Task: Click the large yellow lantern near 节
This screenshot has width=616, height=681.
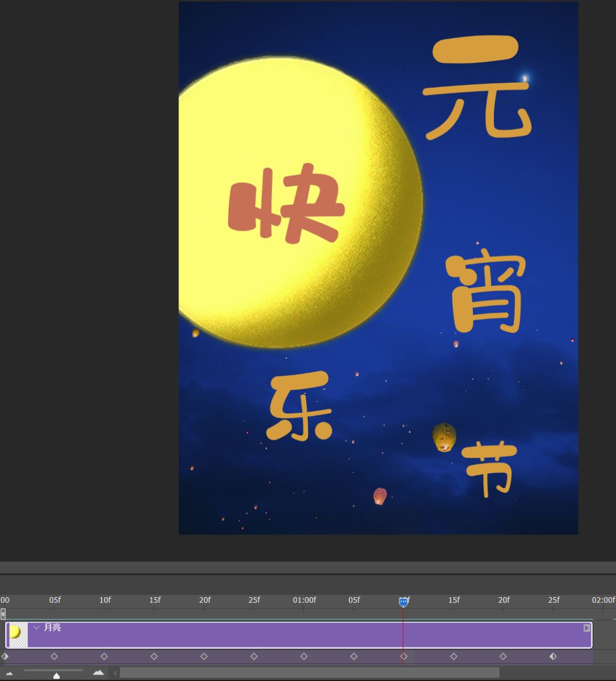Action: [x=444, y=437]
